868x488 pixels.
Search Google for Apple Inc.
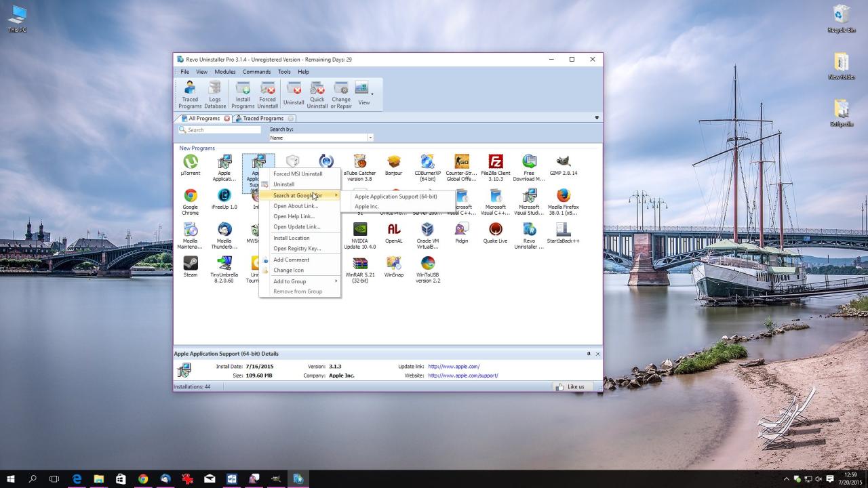pyautogui.click(x=396, y=207)
